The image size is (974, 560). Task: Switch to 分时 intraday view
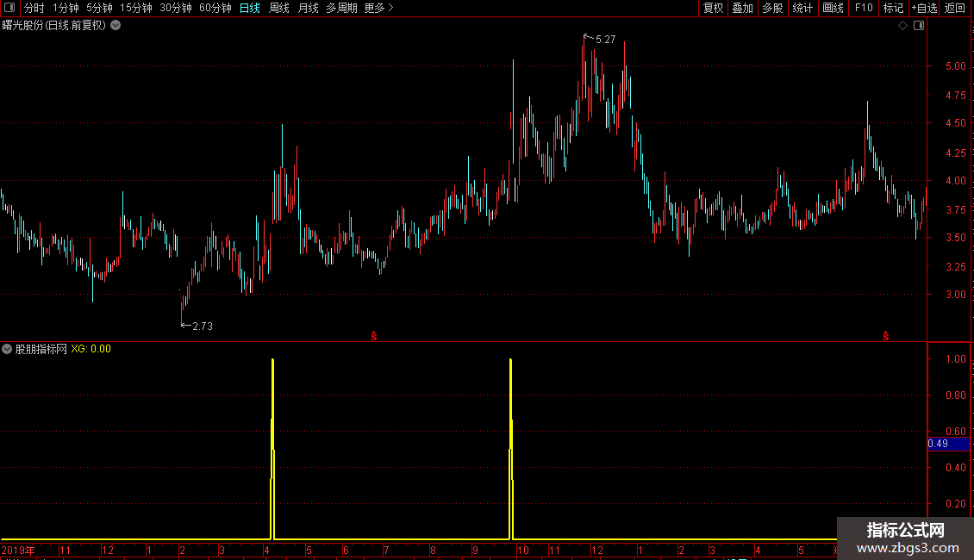click(x=34, y=8)
